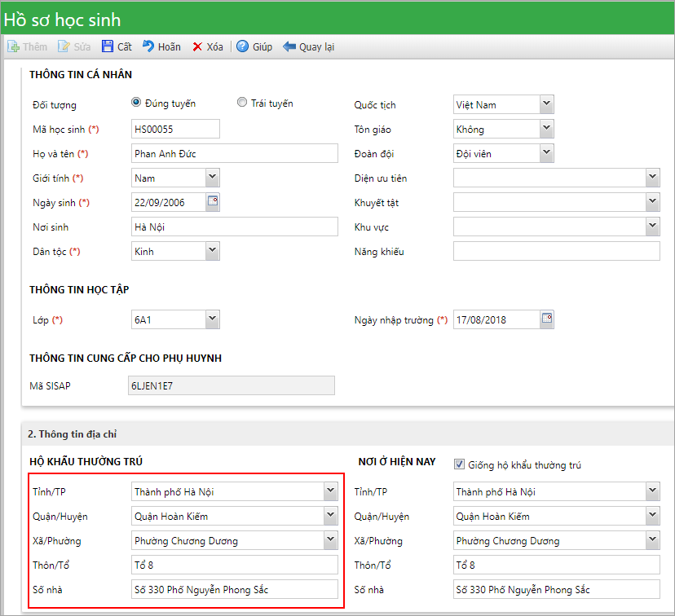The width and height of the screenshot is (675, 616).
Task: Click the Cất save button label
Action: point(125,47)
